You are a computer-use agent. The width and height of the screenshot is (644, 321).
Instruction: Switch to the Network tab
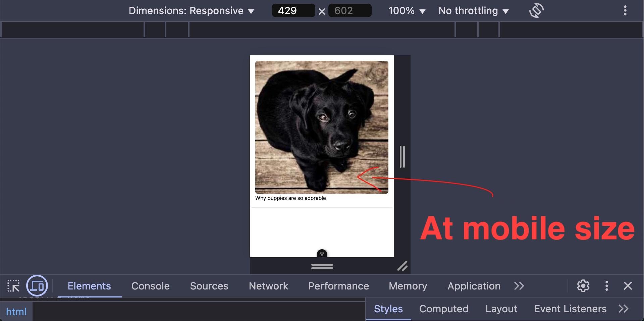pos(268,286)
